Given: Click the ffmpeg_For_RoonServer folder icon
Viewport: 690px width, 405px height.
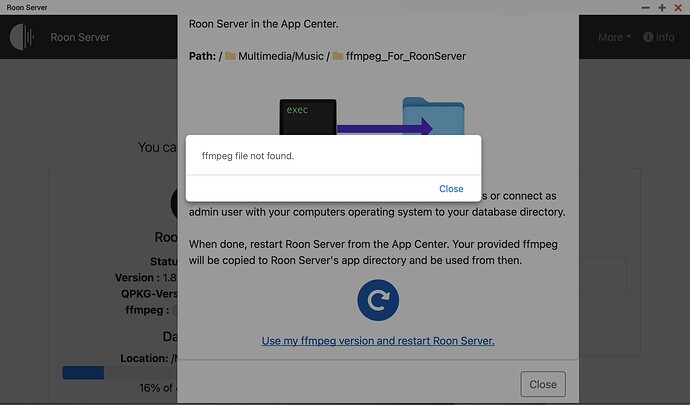Looking at the screenshot, I should 338,56.
